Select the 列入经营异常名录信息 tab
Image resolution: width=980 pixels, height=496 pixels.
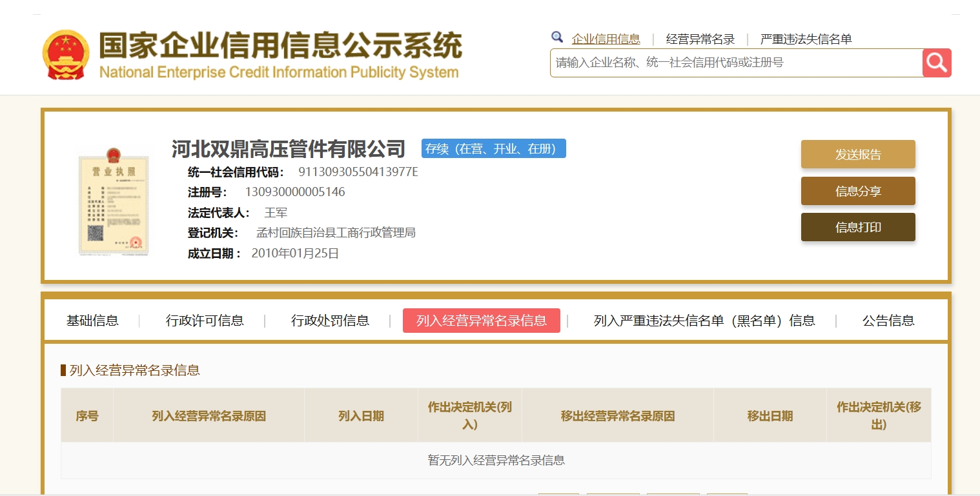click(x=482, y=321)
